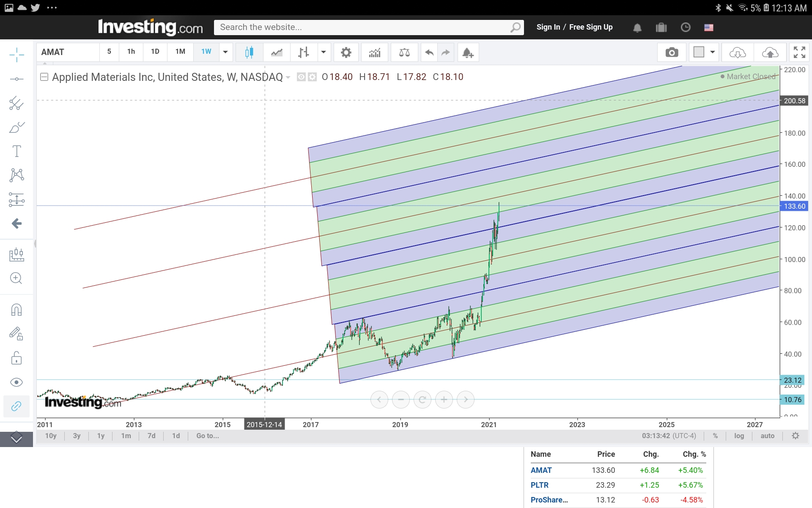Toggle the log scale option

click(x=739, y=436)
